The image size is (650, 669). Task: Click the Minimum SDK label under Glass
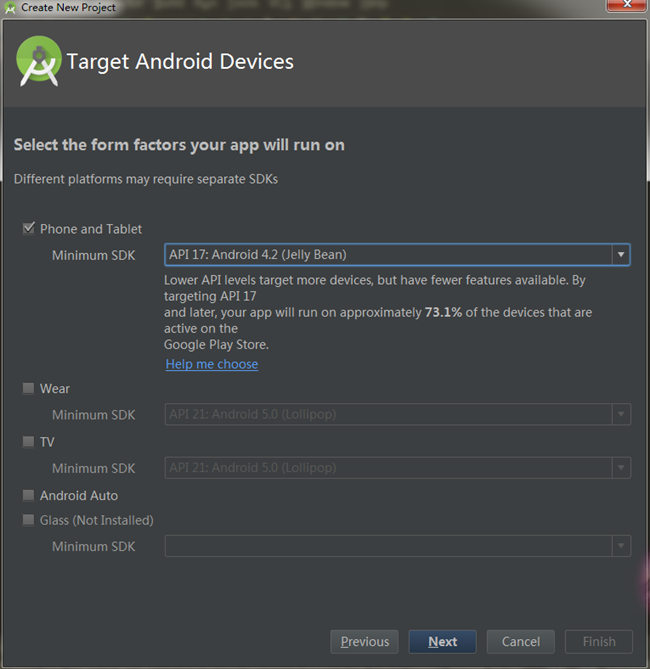93,546
